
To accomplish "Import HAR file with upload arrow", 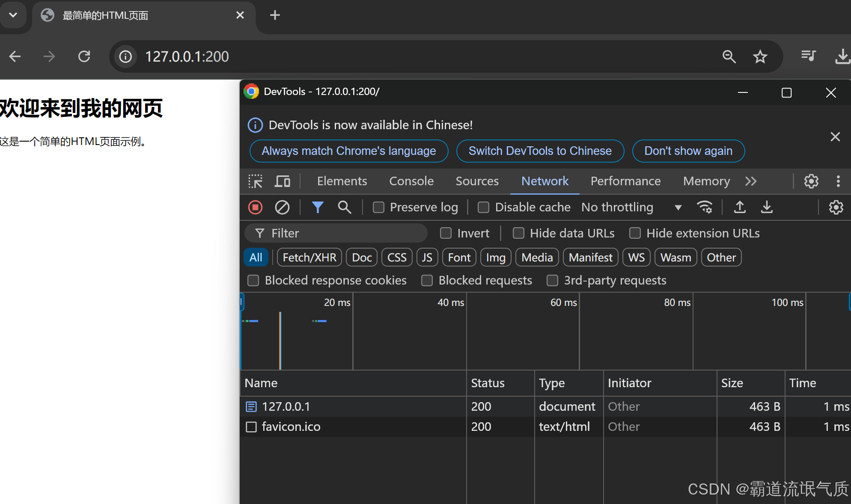I will [x=740, y=208].
